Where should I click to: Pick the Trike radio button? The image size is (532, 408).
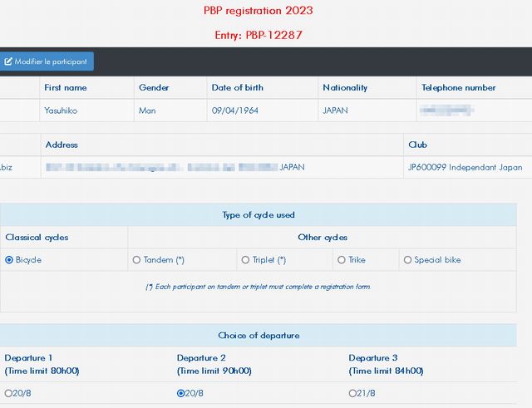(342, 260)
